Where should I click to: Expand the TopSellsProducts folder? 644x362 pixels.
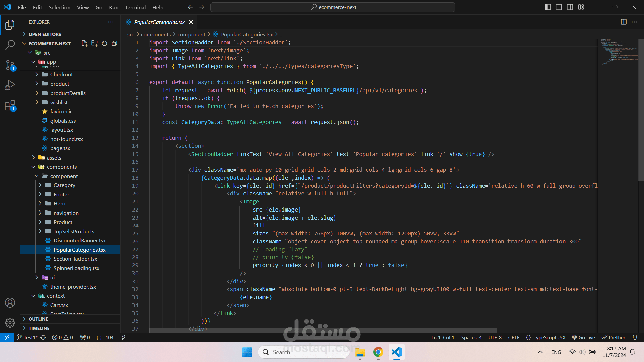coord(73,231)
